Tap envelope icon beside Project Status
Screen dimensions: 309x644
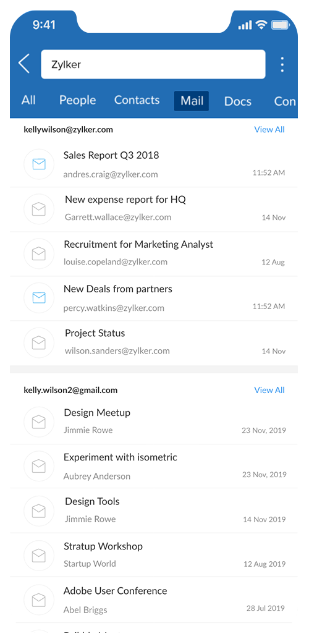point(38,342)
